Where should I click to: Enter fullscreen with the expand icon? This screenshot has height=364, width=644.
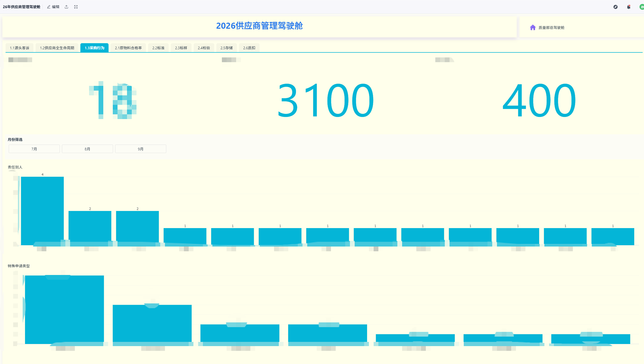76,7
